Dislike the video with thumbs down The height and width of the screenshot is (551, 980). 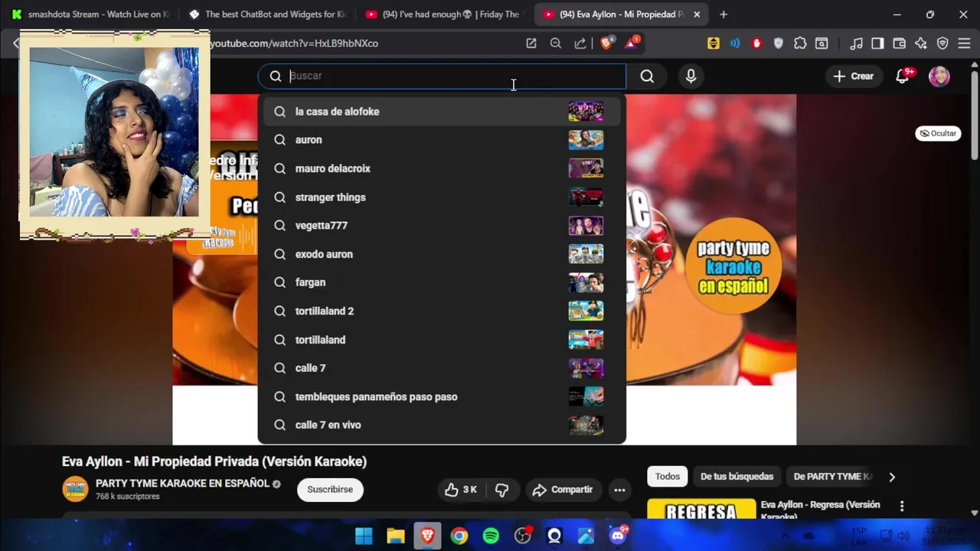501,490
